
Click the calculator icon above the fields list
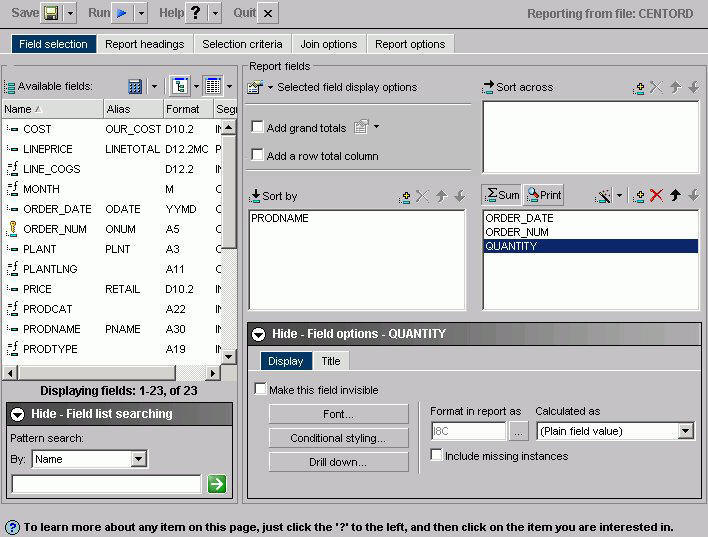point(135,87)
